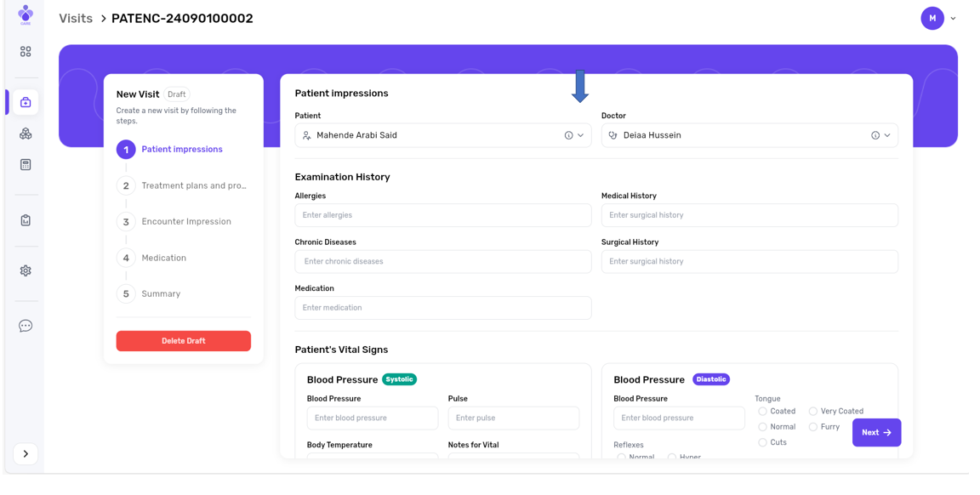Viewport: 980px width, 495px height.
Task: Open the user account menu chevron
Action: 953,19
